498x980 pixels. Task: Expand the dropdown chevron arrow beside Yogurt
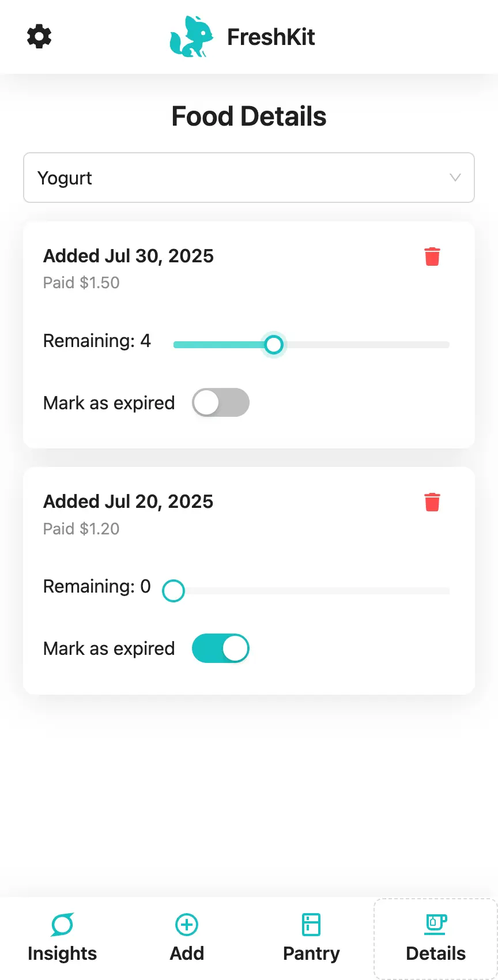(455, 178)
